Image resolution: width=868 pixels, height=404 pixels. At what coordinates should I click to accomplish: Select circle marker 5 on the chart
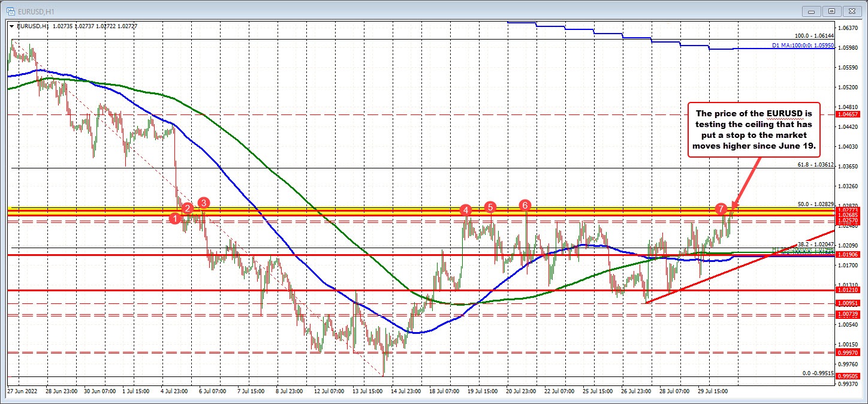pos(490,207)
